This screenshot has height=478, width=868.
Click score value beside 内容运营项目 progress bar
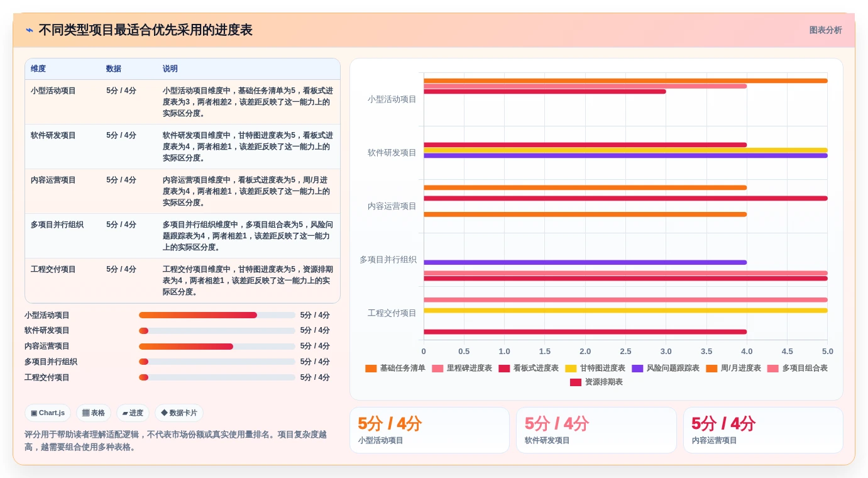pos(315,347)
